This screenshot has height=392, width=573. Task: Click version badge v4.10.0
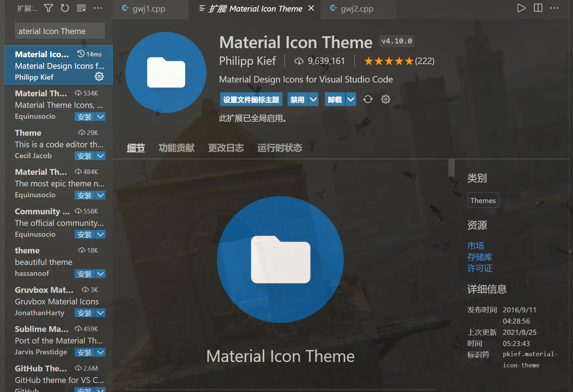coord(397,41)
